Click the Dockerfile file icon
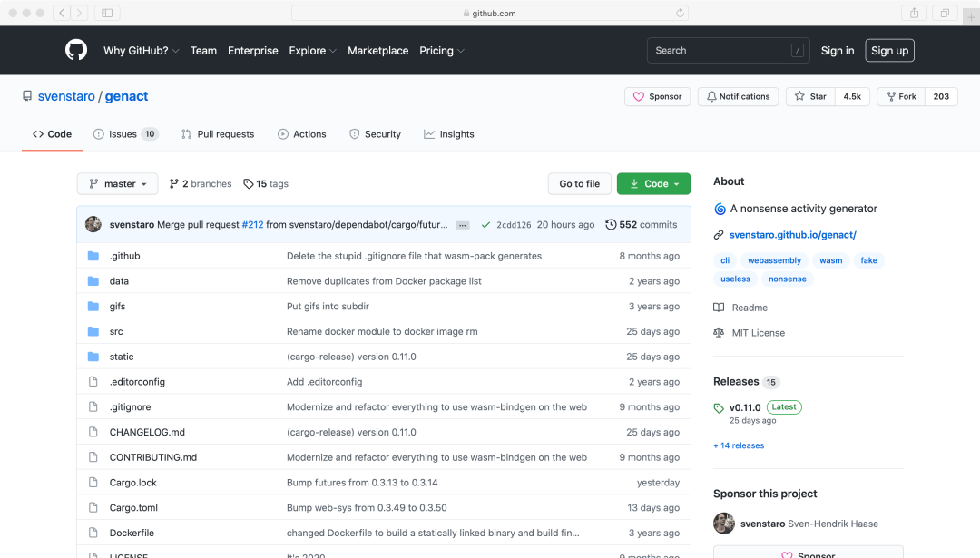Image resolution: width=980 pixels, height=558 pixels. [x=93, y=533]
